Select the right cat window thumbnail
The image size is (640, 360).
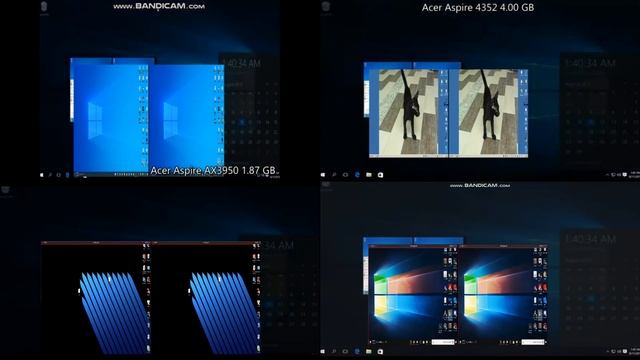(489, 113)
